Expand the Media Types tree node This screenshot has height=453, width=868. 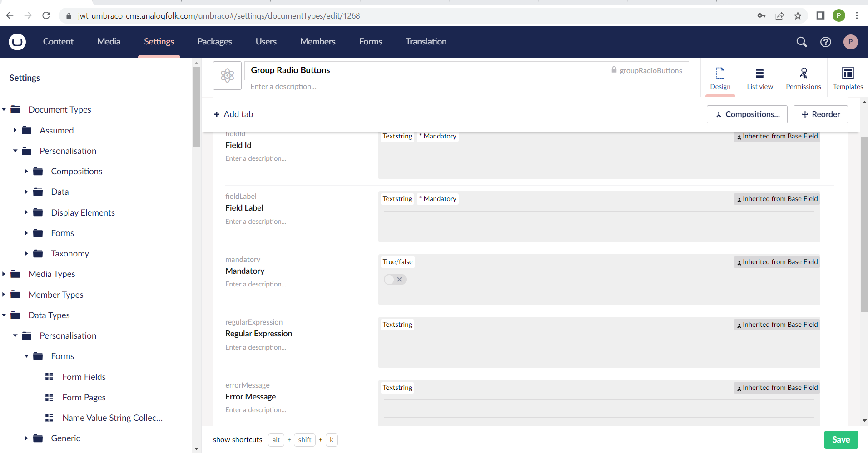[x=4, y=274]
